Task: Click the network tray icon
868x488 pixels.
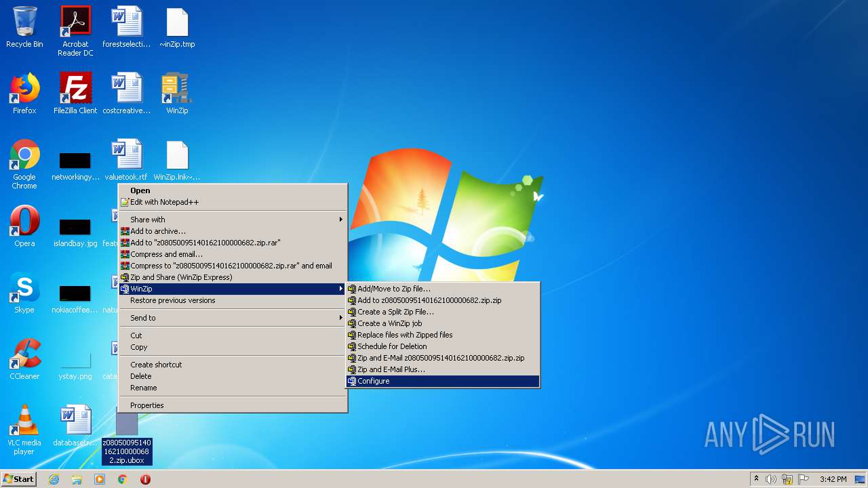Action: [787, 479]
